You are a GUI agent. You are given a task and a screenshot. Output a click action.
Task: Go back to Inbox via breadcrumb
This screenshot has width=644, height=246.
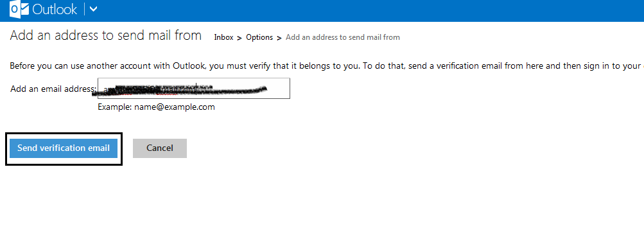point(223,37)
